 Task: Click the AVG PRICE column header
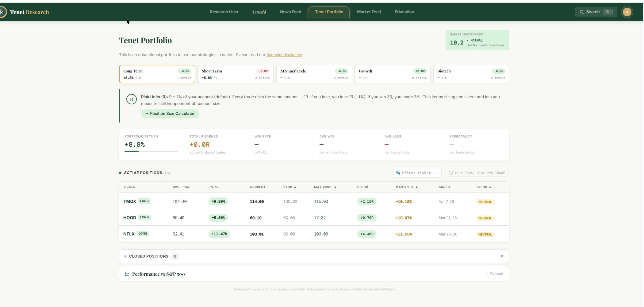coord(181,187)
